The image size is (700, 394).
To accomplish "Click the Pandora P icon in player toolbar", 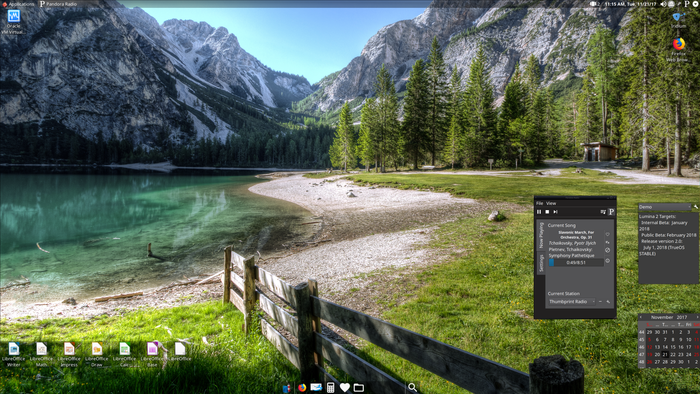I will click(611, 212).
